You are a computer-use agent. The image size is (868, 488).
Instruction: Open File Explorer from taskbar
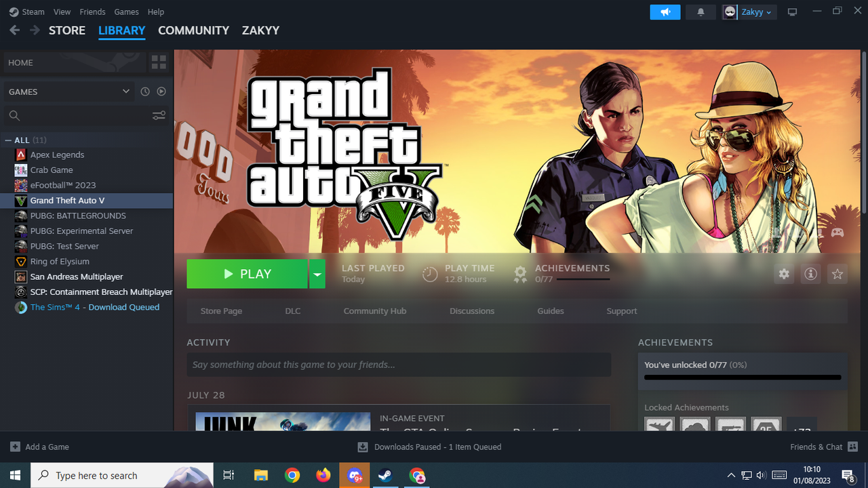pos(261,475)
